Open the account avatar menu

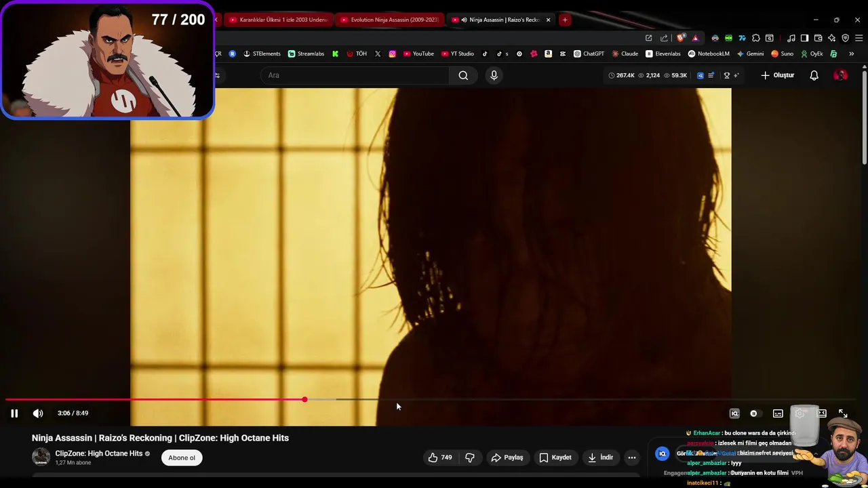point(840,75)
